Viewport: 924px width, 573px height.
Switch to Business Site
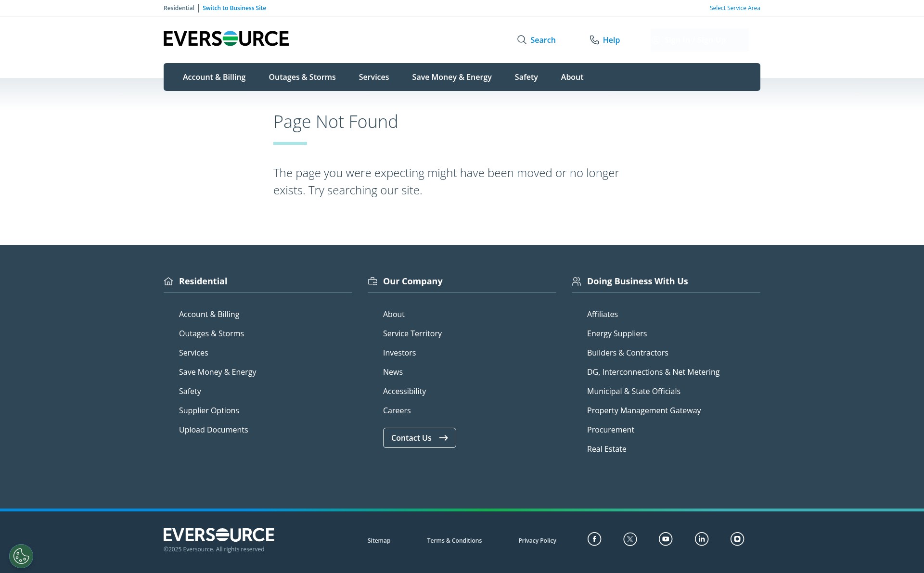[x=234, y=8]
